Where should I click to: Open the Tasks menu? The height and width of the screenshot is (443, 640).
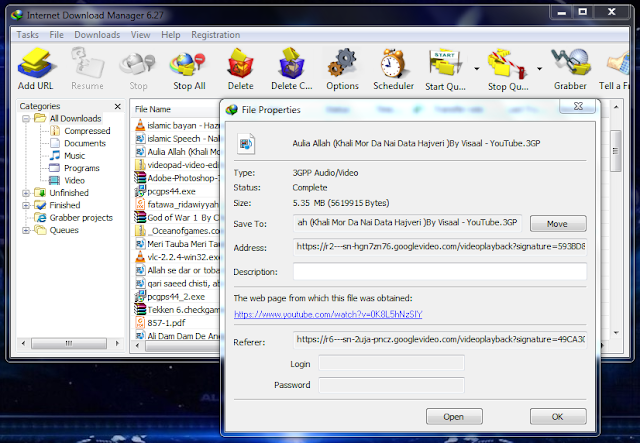(27, 35)
